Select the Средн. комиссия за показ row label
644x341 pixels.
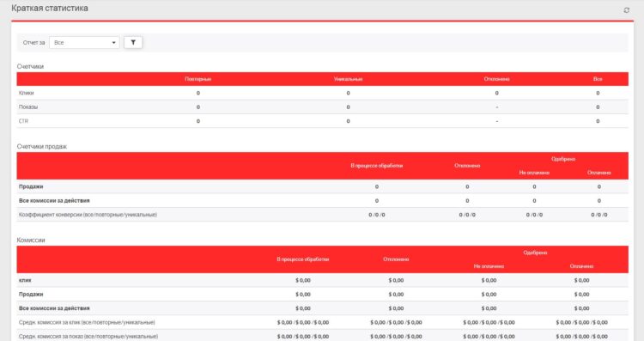tap(88, 337)
